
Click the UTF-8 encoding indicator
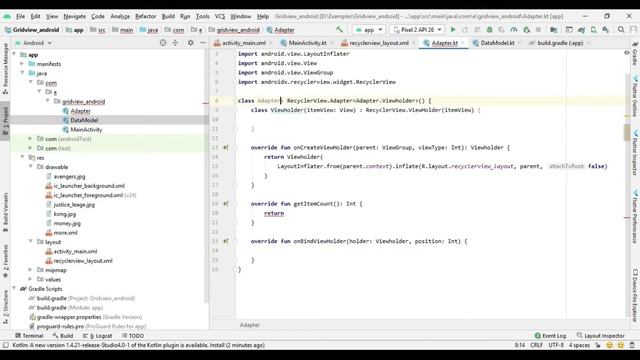556,345
